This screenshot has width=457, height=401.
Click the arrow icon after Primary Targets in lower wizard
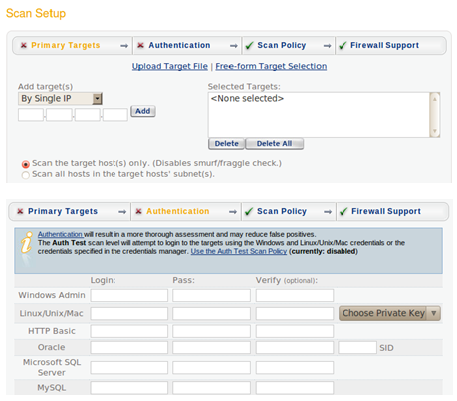point(122,212)
